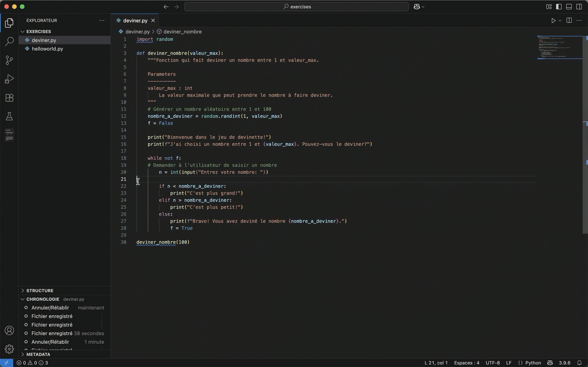
Task: Click the exercises search field in title bar
Action: point(296,7)
